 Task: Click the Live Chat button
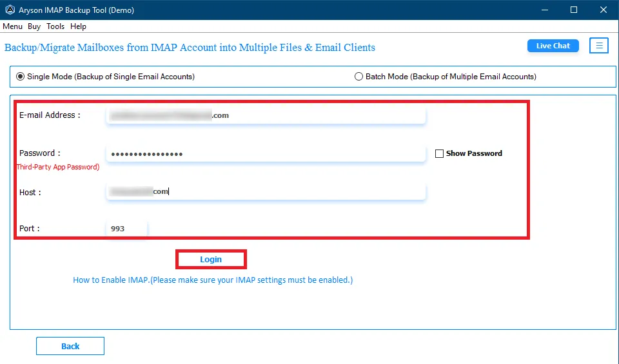(553, 46)
